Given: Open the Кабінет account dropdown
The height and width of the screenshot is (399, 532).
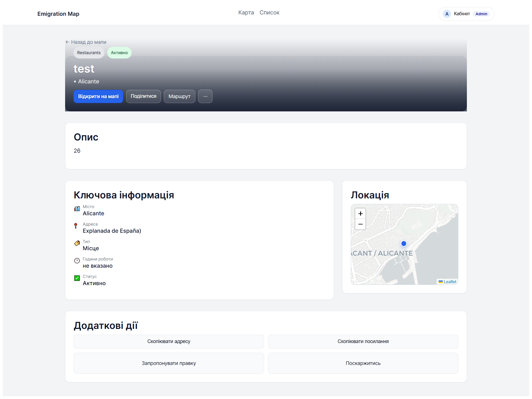Looking at the screenshot, I should [462, 14].
